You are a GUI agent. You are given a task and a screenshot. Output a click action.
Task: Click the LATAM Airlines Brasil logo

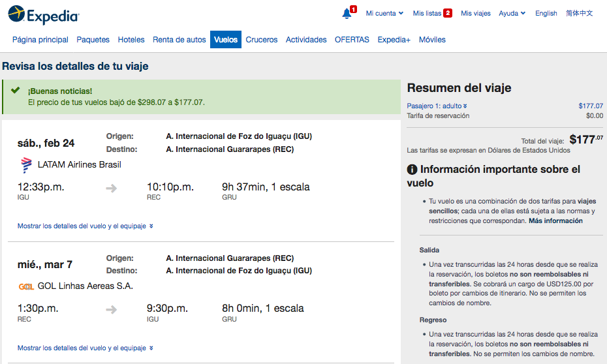26,165
